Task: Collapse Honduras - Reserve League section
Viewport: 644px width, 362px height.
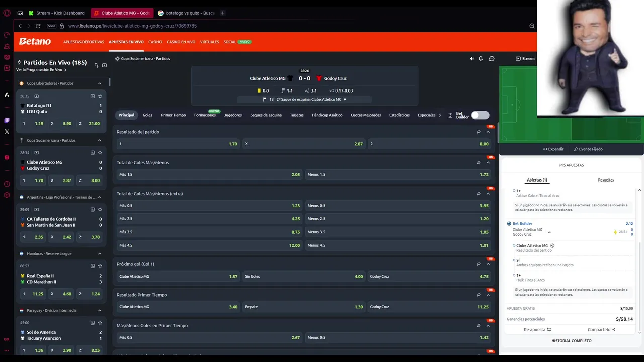Action: tap(100, 254)
